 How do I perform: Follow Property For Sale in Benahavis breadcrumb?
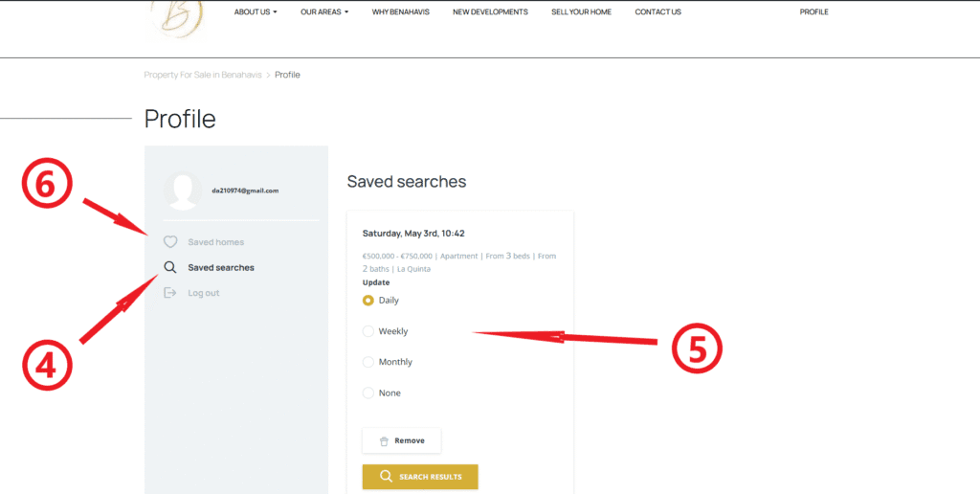tap(202, 75)
